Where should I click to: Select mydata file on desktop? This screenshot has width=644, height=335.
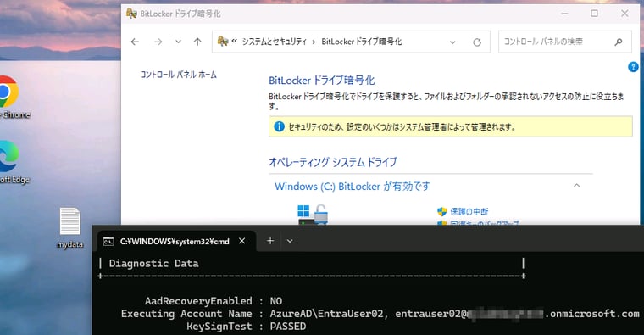[69, 228]
